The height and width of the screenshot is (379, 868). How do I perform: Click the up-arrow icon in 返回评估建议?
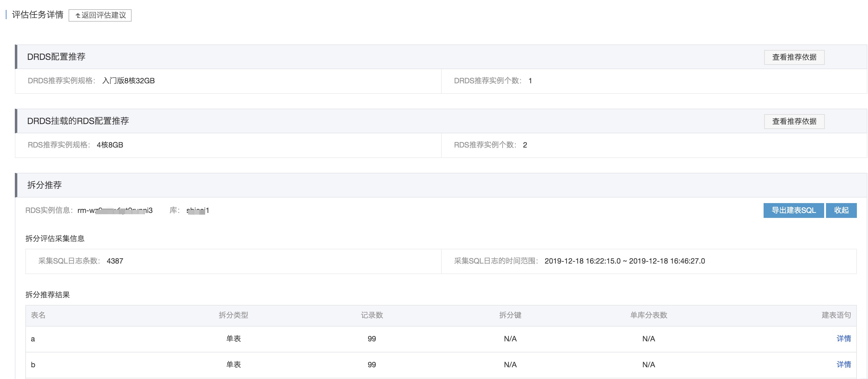[x=78, y=15]
